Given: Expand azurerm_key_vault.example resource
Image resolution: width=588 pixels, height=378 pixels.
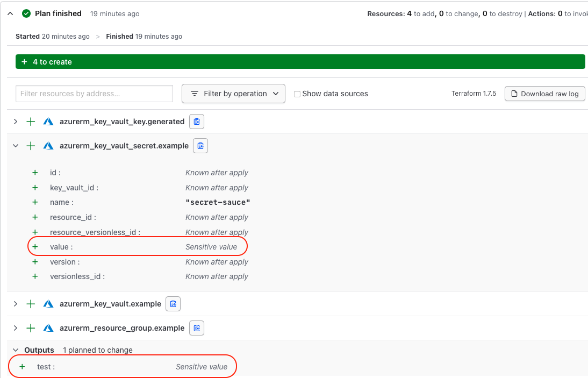Looking at the screenshot, I should 16,304.
